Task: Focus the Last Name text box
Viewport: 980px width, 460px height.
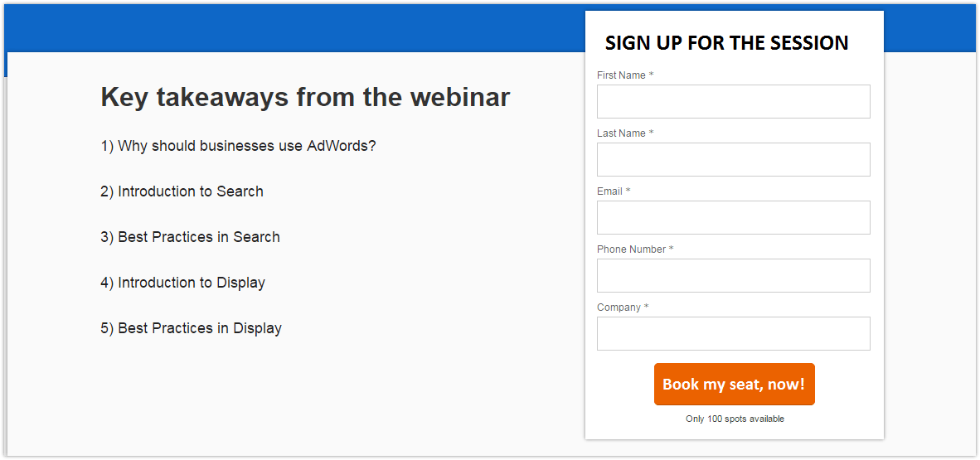Action: point(733,160)
